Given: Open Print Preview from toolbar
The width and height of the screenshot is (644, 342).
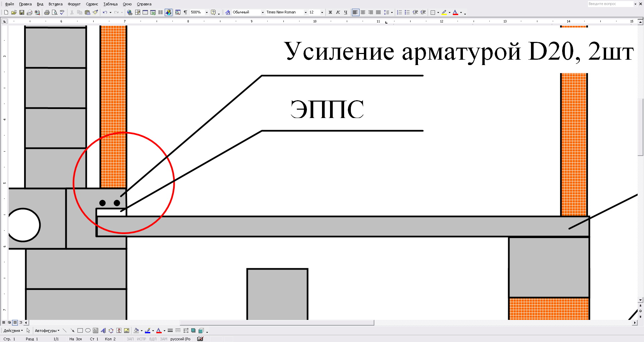Looking at the screenshot, I should coord(54,12).
